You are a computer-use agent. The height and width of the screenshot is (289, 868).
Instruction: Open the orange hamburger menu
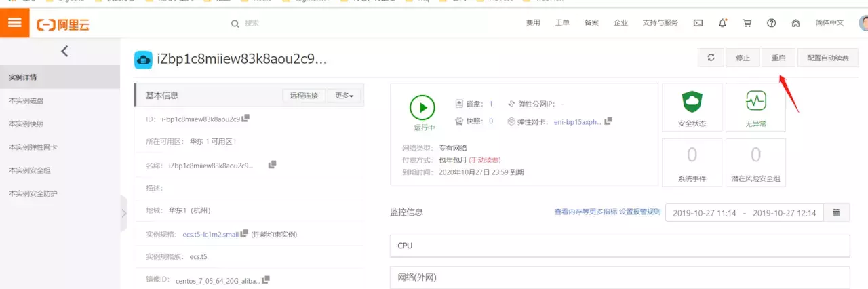(x=14, y=22)
